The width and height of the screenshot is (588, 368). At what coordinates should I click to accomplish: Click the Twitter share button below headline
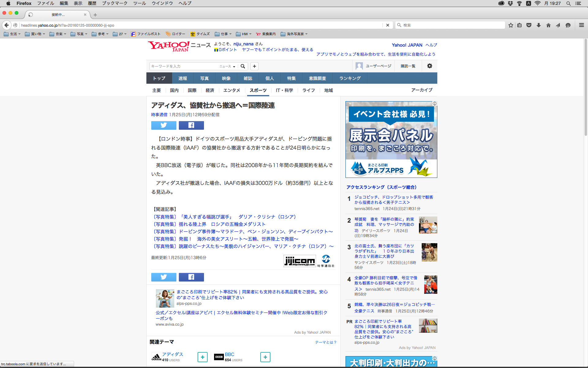pos(164,125)
